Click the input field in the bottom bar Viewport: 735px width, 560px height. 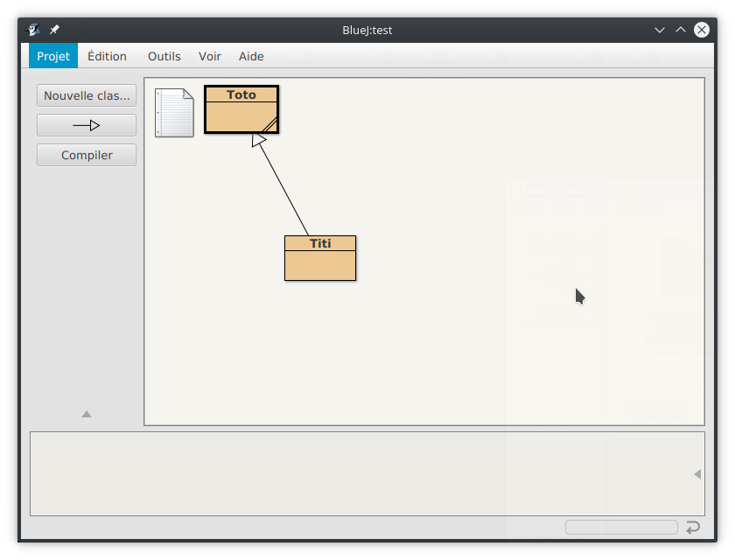click(621, 527)
